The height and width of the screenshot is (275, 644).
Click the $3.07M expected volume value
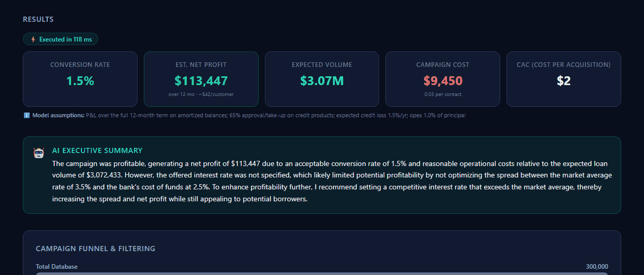click(322, 80)
